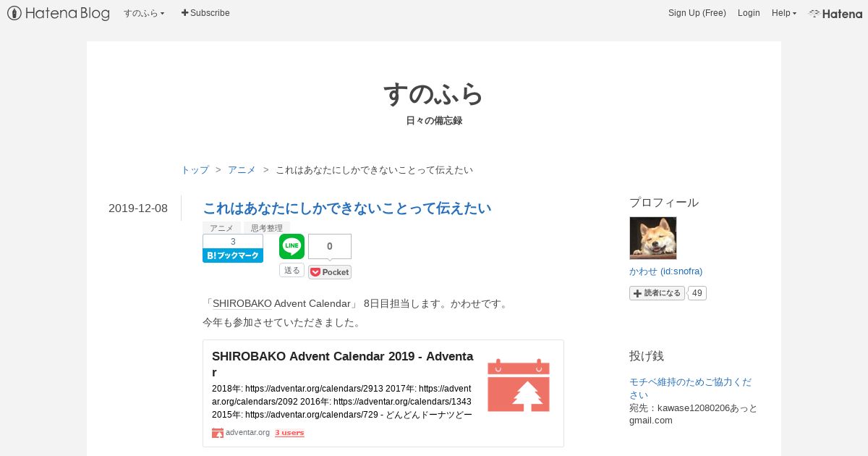View the reader count 49
The image size is (868, 456).
click(697, 293)
